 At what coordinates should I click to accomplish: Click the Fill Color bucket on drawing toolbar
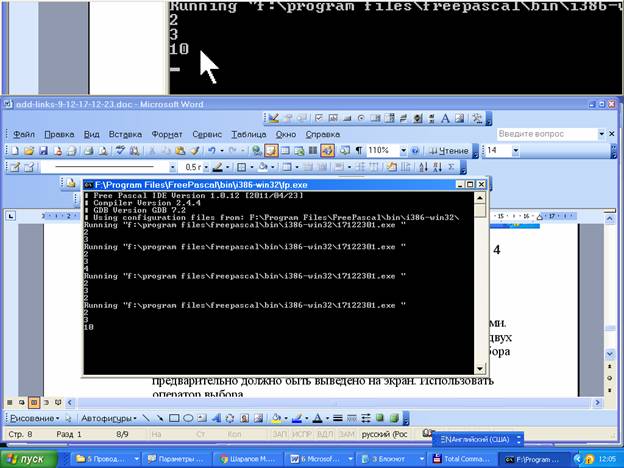(x=276, y=418)
